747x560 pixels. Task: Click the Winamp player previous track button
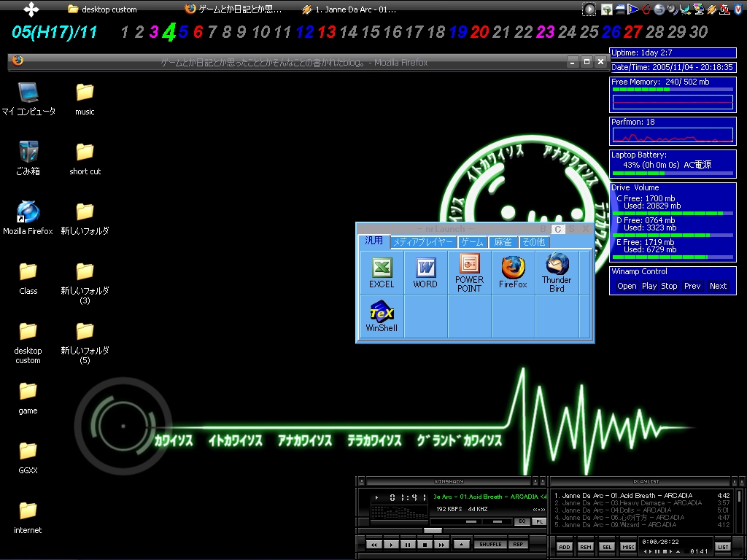coord(374,544)
